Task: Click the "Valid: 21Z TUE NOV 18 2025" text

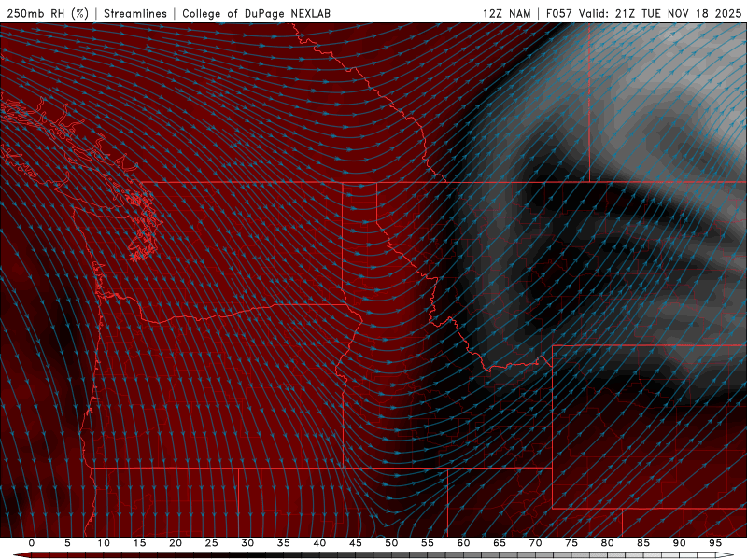Action: [660, 13]
